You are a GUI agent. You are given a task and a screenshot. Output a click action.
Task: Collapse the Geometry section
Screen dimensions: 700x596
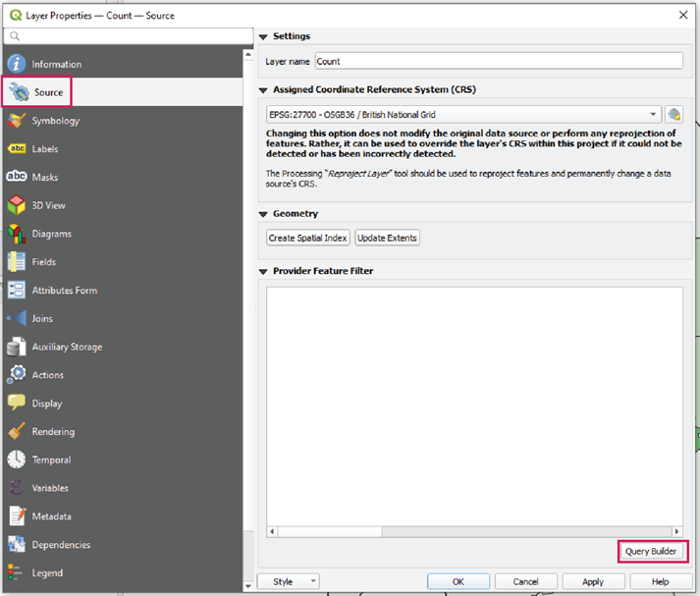[x=263, y=214]
